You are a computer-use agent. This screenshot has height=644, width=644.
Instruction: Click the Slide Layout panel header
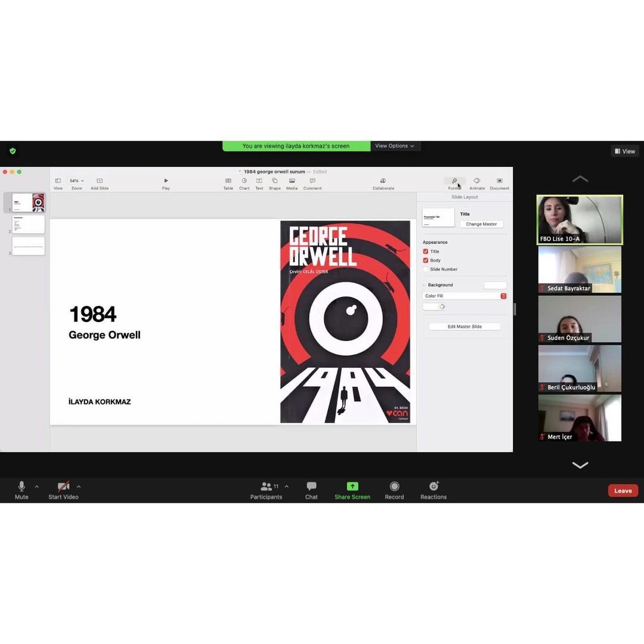click(x=465, y=197)
